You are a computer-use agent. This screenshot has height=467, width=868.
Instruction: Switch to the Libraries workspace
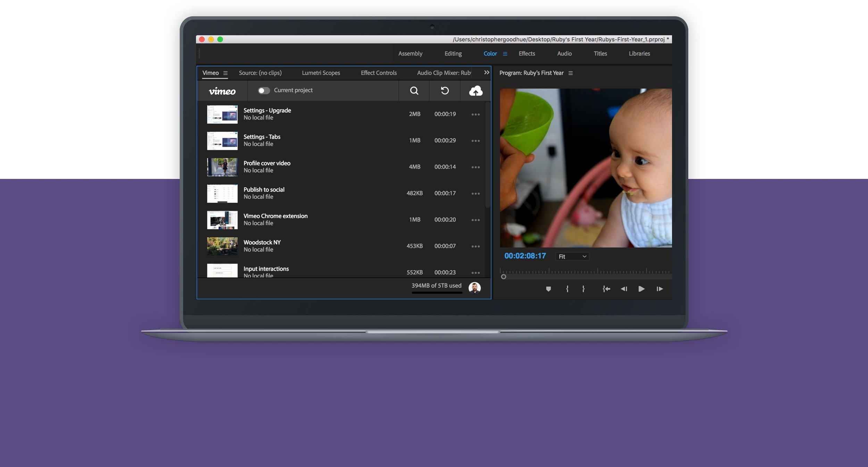[639, 53]
